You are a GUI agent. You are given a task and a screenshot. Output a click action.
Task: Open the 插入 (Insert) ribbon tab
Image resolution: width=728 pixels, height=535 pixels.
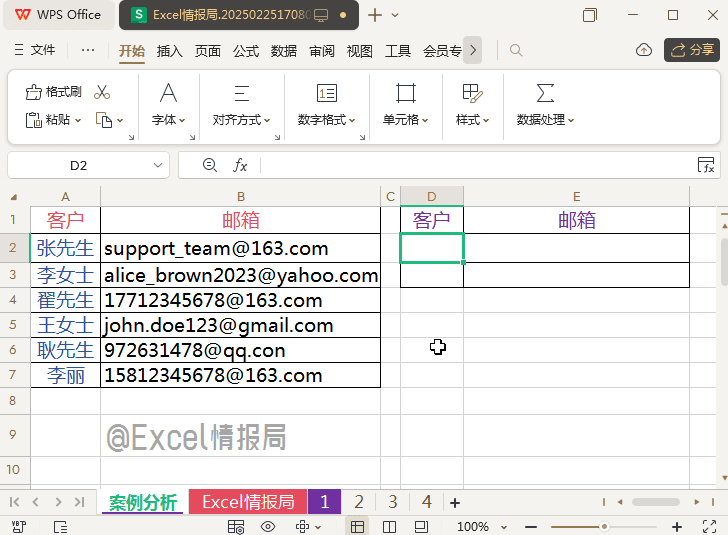(170, 51)
